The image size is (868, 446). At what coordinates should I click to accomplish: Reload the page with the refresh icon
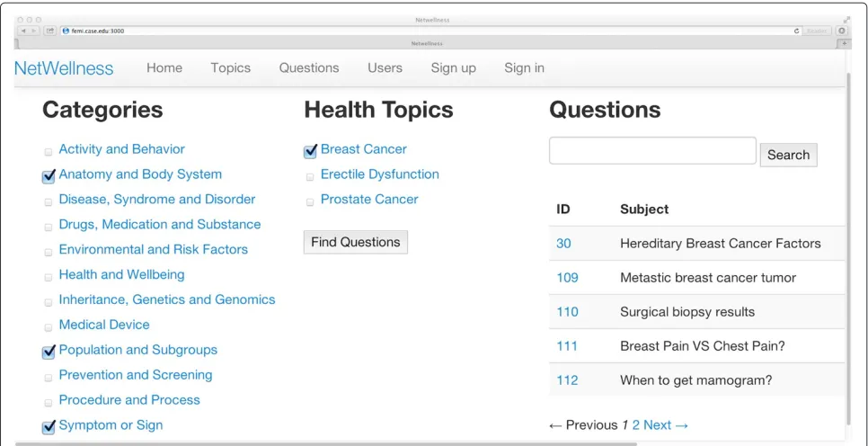(x=797, y=31)
